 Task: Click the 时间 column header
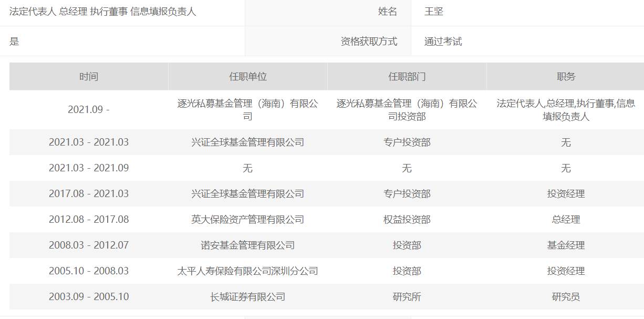89,77
